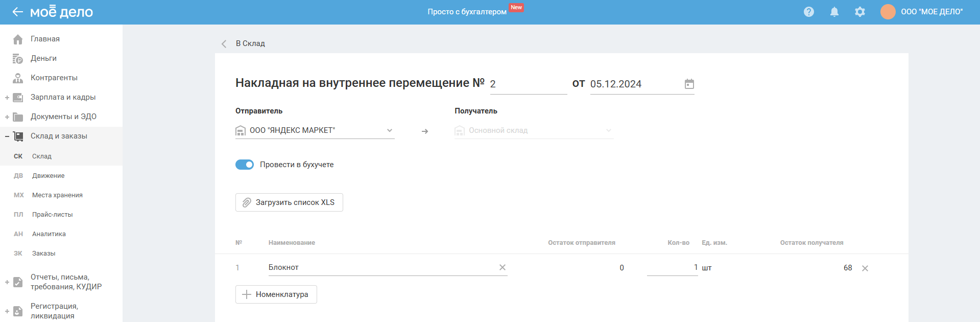Screen dimensions: 980x322
Task: Open Места хранения submenu item
Action: pyautogui.click(x=57, y=195)
